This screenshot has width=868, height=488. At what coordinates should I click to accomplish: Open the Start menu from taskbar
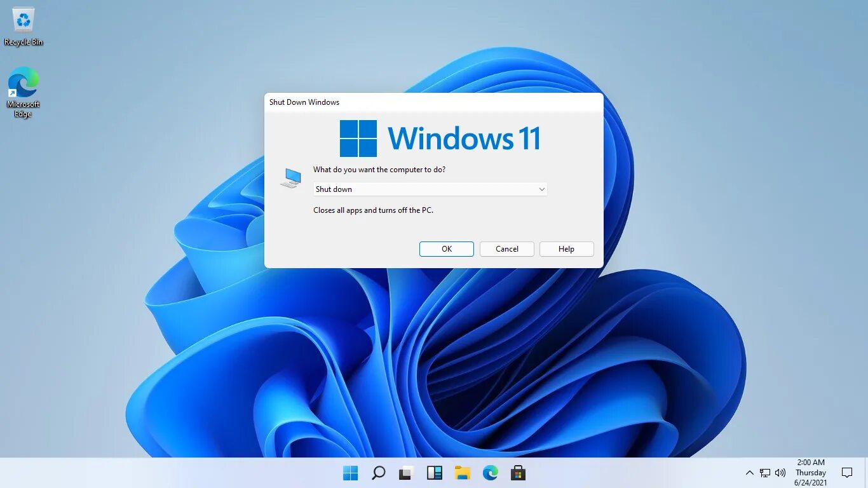(x=350, y=473)
